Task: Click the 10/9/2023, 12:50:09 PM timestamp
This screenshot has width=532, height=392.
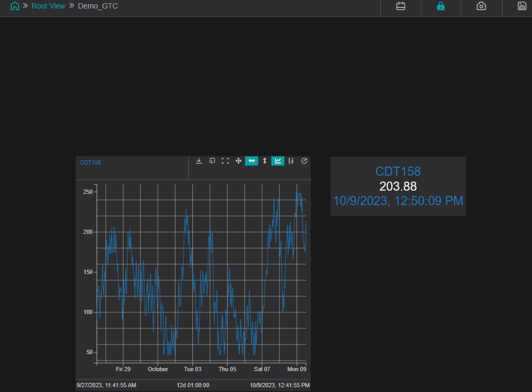Action: tap(398, 201)
